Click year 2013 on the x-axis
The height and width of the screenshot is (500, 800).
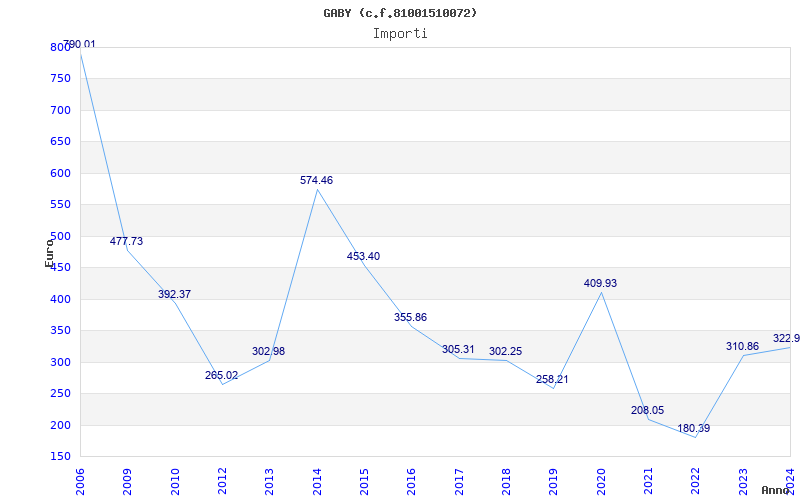point(270,482)
